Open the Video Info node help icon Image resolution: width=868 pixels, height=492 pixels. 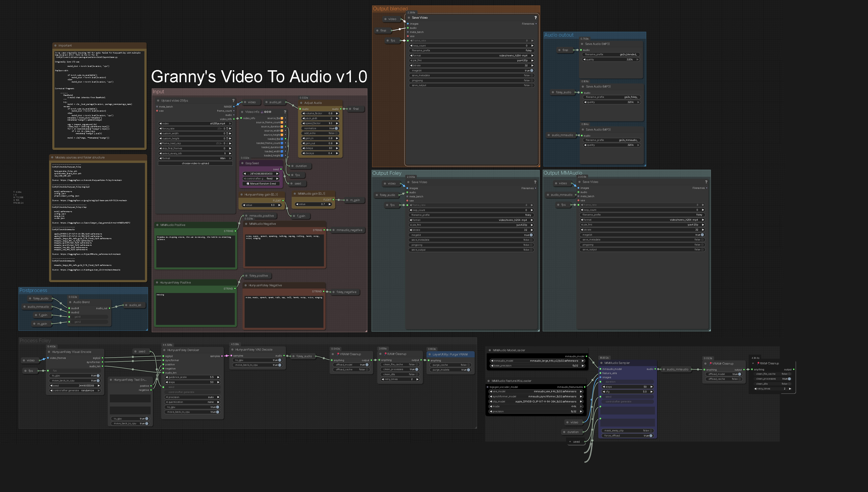point(285,112)
